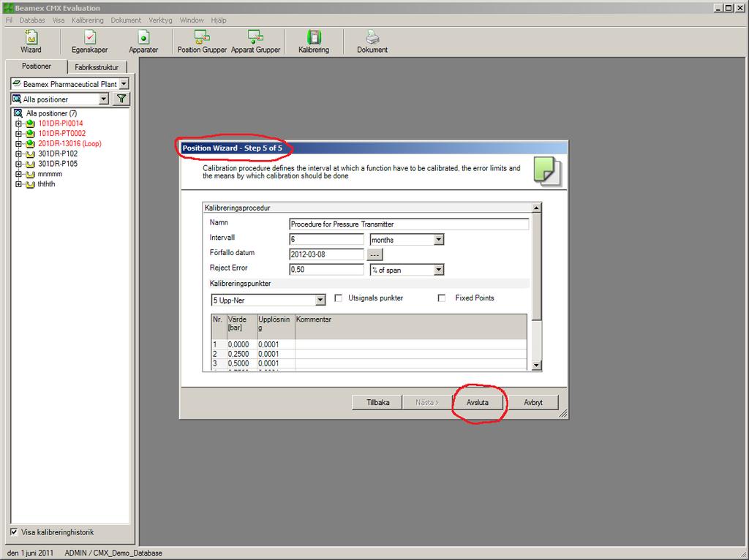Click the 0,5000 value cell

[241, 363]
